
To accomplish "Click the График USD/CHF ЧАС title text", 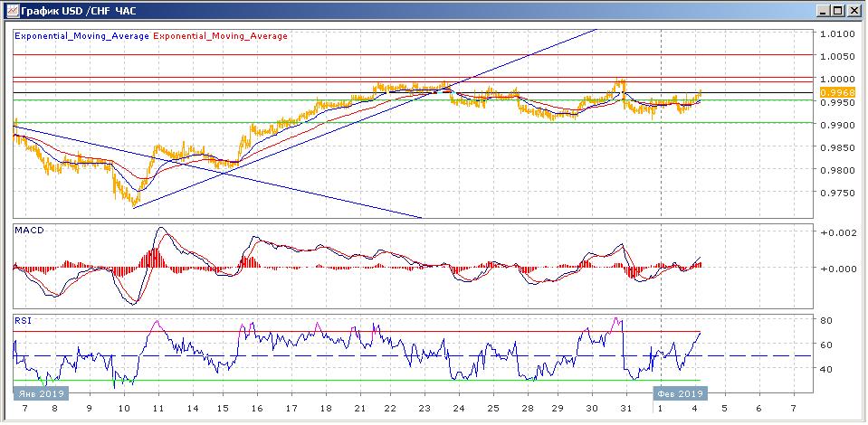I will coord(79,11).
